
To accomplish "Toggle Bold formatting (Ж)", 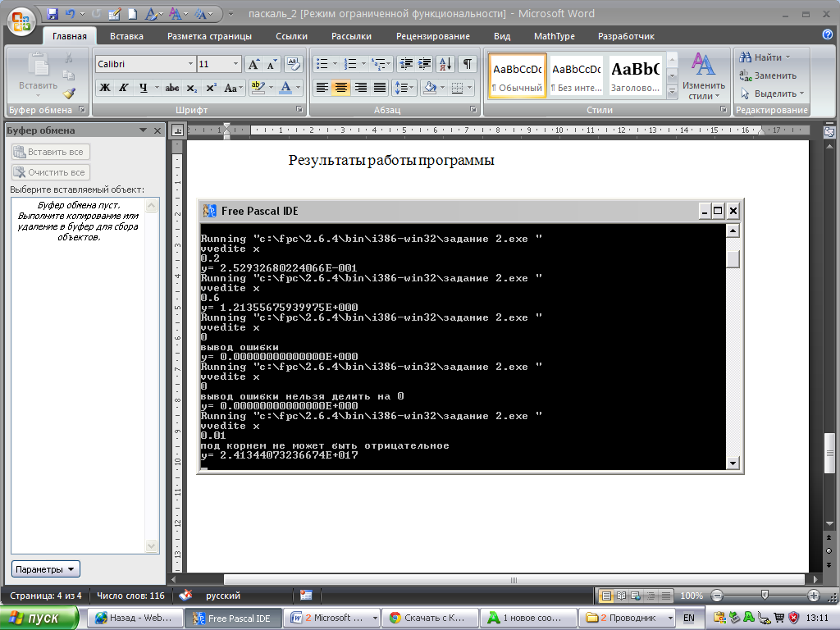I will 106,88.
